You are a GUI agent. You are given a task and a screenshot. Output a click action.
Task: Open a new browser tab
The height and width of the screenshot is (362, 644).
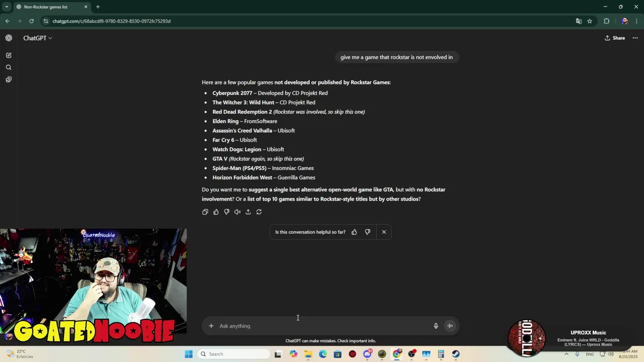coord(98,7)
